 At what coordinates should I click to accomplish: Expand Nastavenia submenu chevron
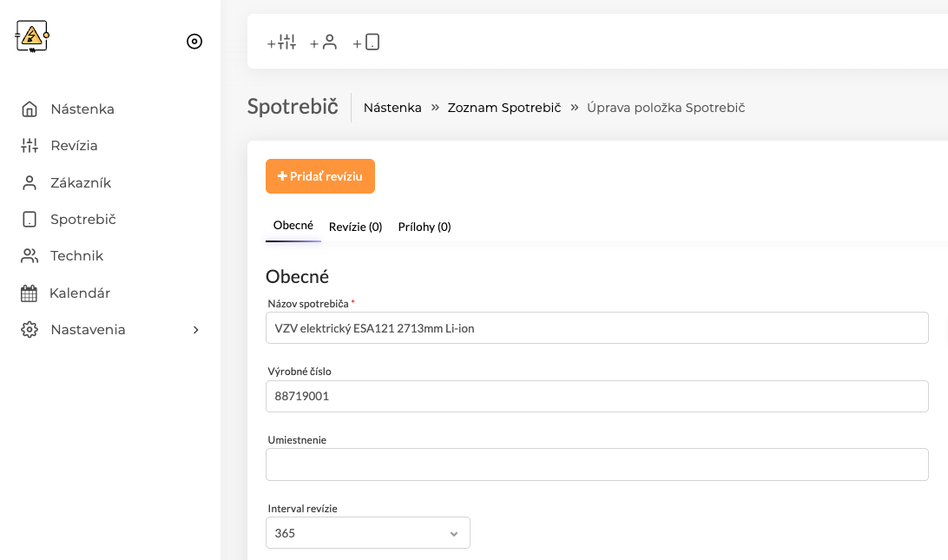tap(196, 330)
